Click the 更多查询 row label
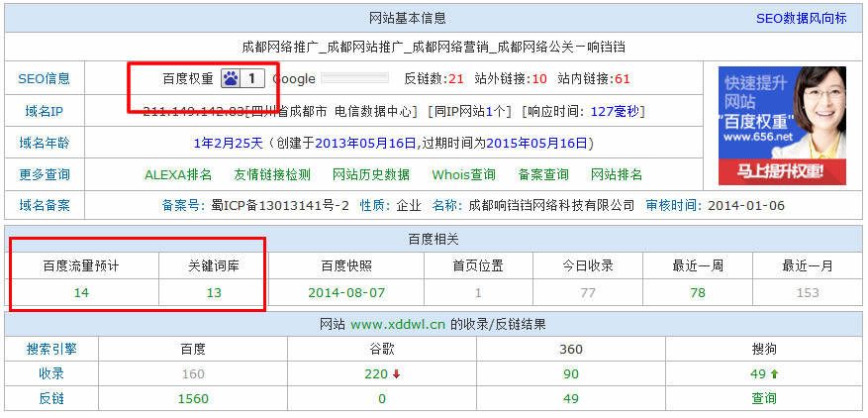This screenshot has height=418, width=868. 45,175
